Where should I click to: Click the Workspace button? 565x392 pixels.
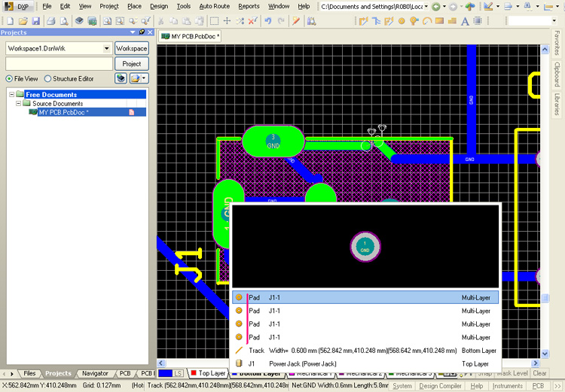point(132,48)
